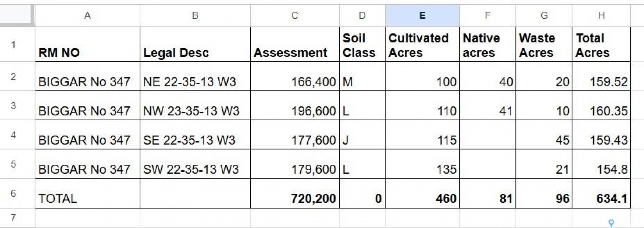Viewport: 644px width, 228px height.
Task: Select waste acres value 20
Action: pyautogui.click(x=544, y=76)
